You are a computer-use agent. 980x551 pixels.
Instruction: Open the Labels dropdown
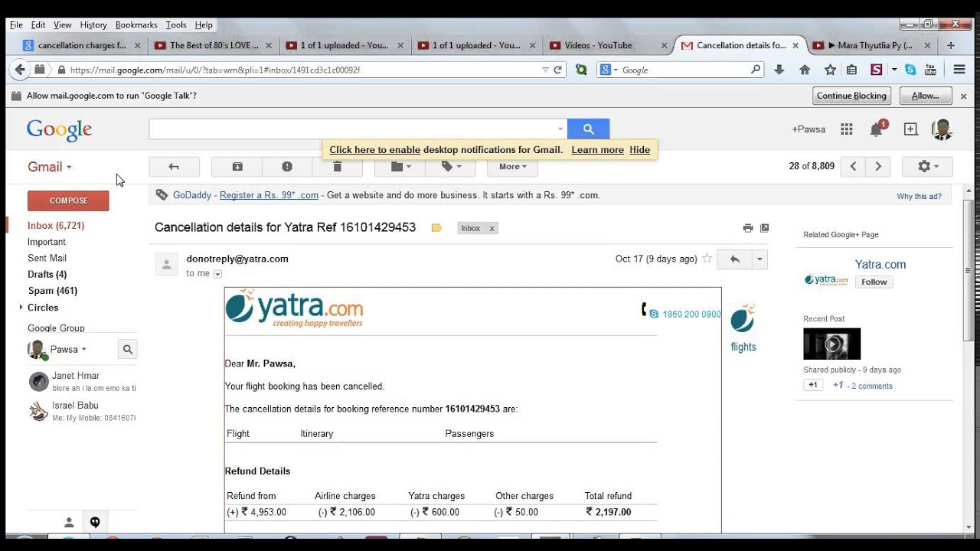click(x=452, y=167)
